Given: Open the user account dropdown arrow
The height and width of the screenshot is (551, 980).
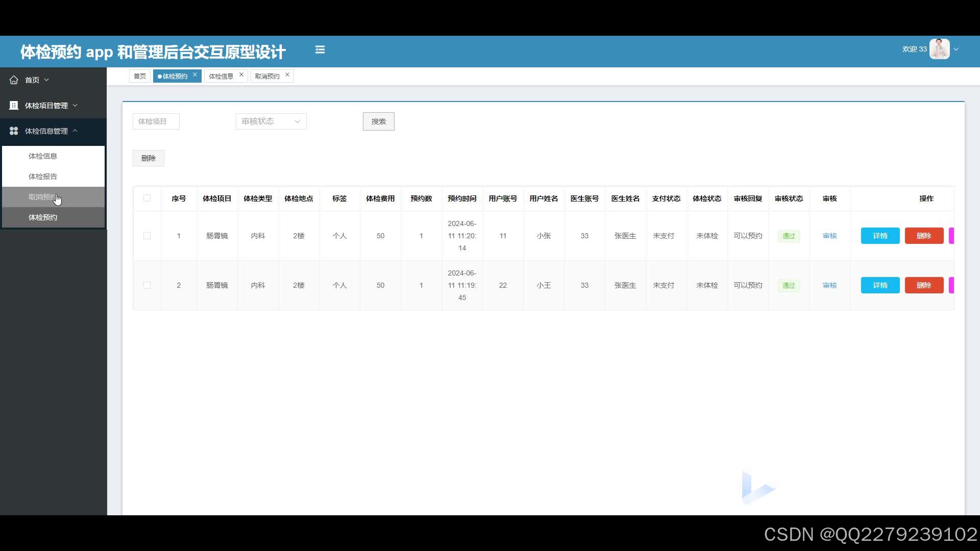Looking at the screenshot, I should [x=956, y=49].
